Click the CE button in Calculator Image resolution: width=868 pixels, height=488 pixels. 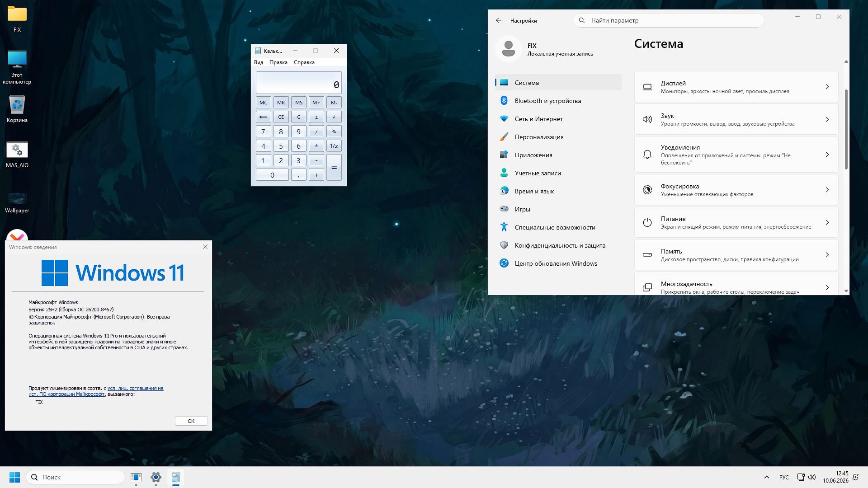[281, 117]
